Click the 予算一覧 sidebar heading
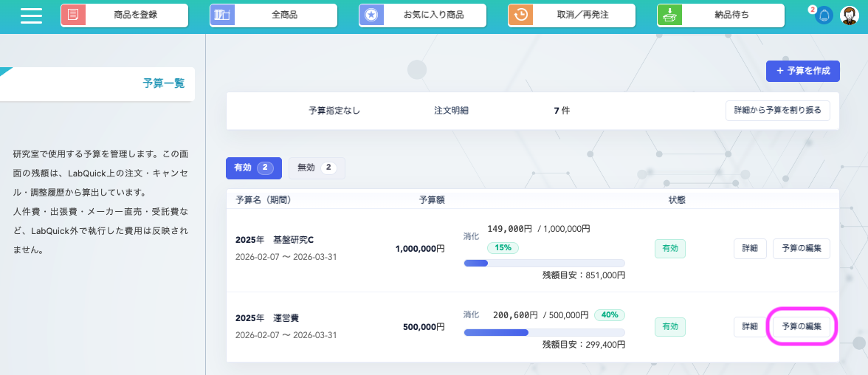 pos(163,83)
